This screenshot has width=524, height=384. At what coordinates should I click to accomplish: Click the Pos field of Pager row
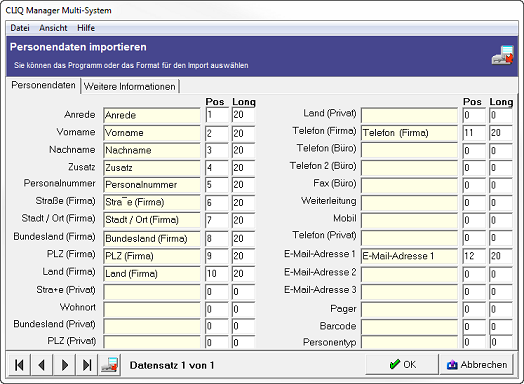click(475, 309)
